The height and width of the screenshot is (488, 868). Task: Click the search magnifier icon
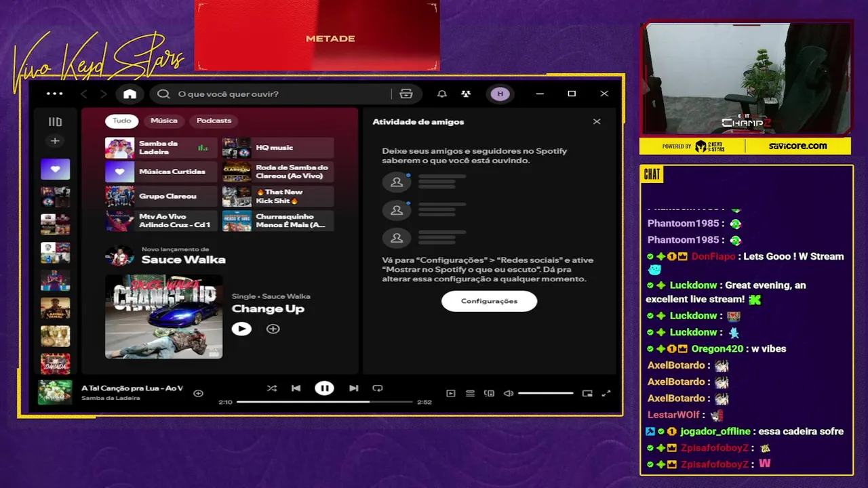tap(163, 94)
